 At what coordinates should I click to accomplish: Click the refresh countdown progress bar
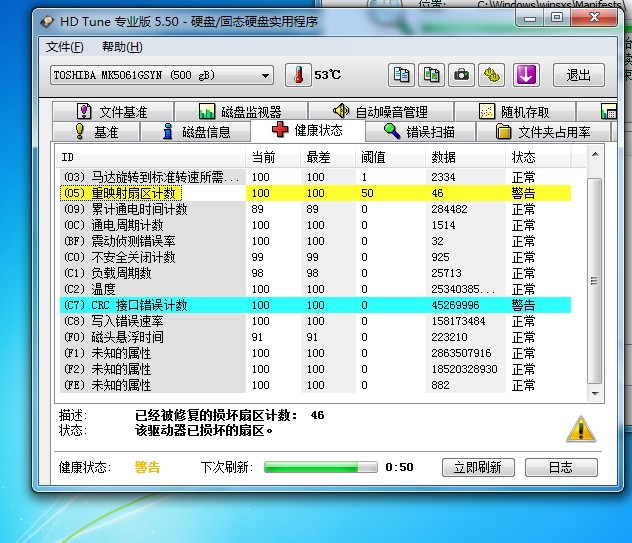point(320,467)
